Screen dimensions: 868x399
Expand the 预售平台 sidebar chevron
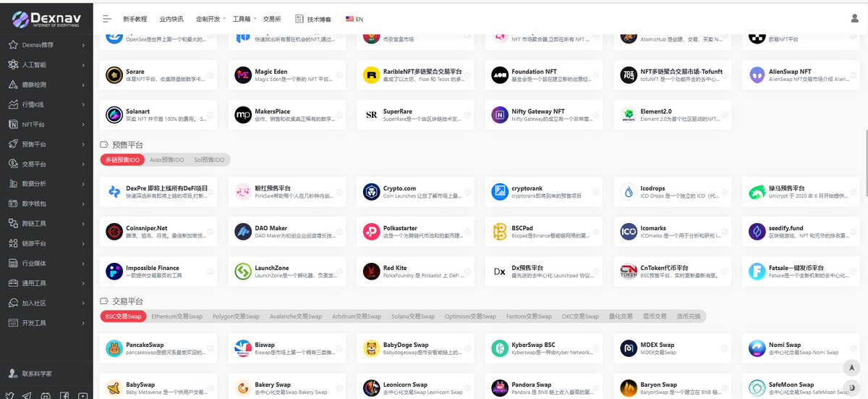coord(84,144)
